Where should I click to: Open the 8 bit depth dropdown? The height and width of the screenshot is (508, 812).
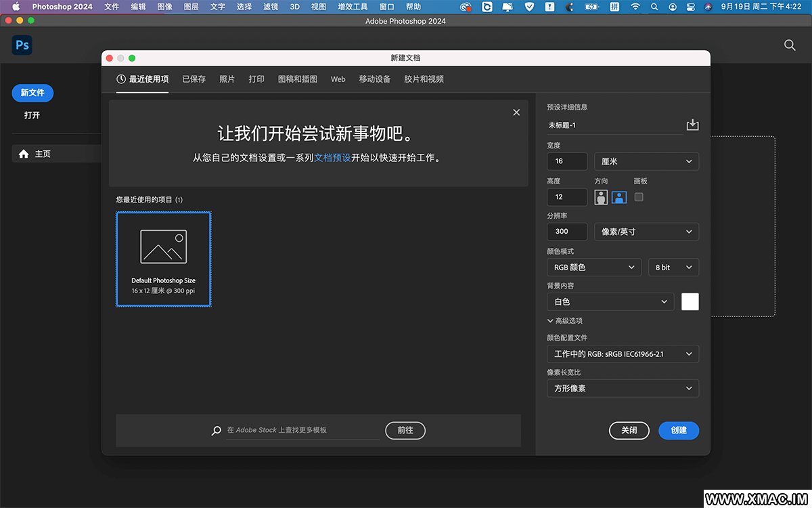coord(673,268)
